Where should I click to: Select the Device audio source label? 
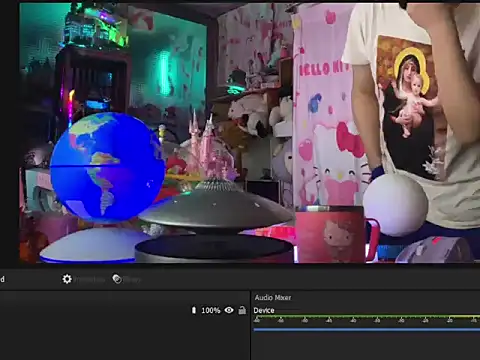pos(264,310)
